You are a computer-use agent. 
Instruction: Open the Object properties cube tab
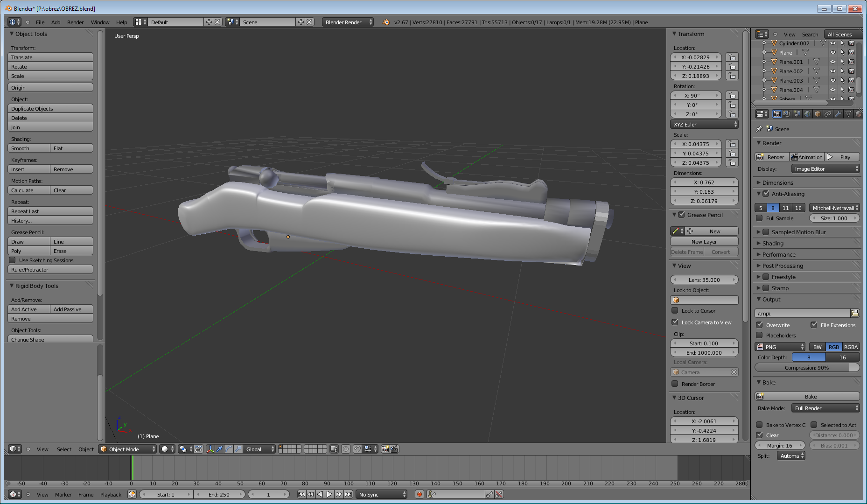(818, 114)
